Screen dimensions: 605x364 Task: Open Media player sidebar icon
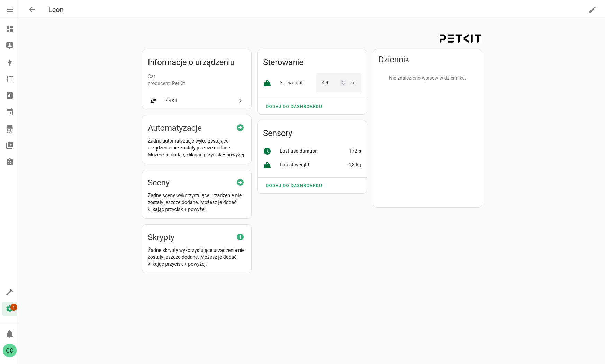point(10,145)
